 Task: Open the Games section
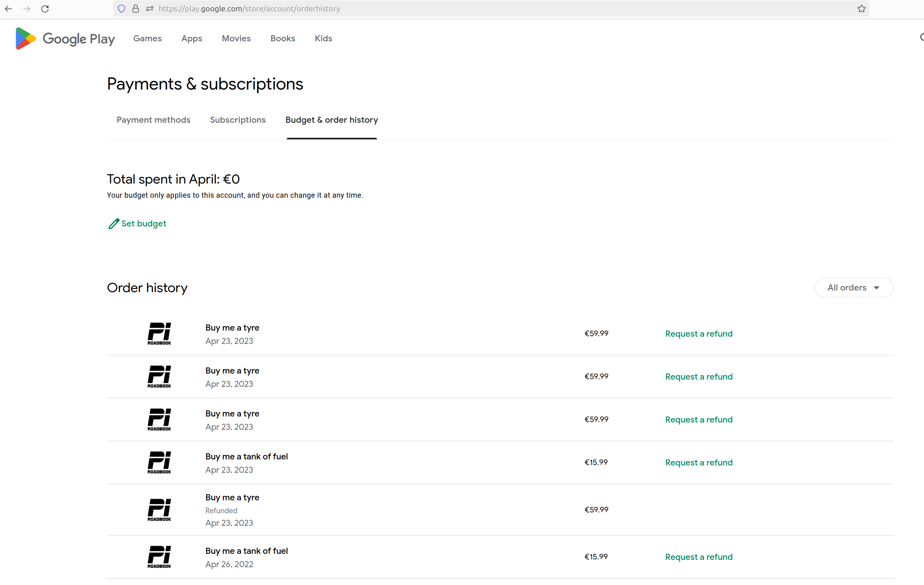(147, 38)
